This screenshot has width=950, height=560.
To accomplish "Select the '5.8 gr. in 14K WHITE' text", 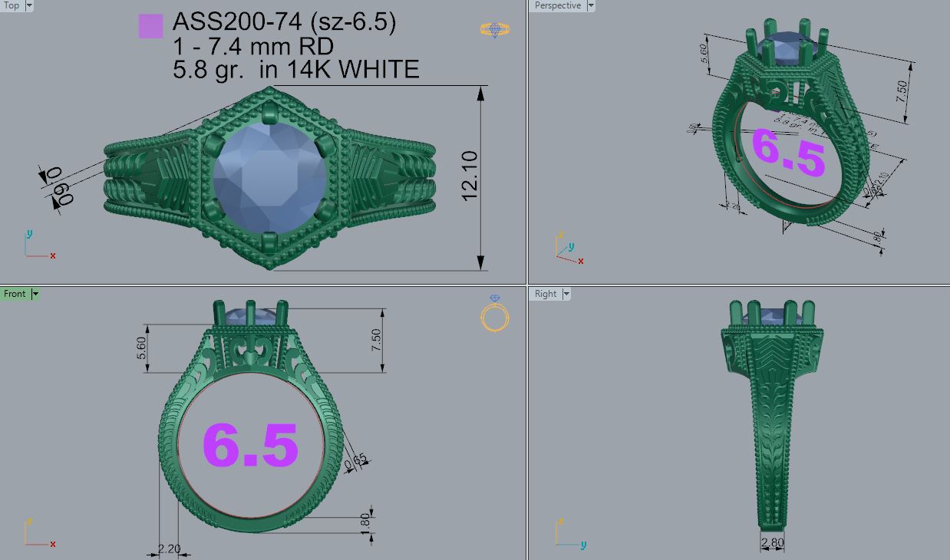I will tap(297, 70).
